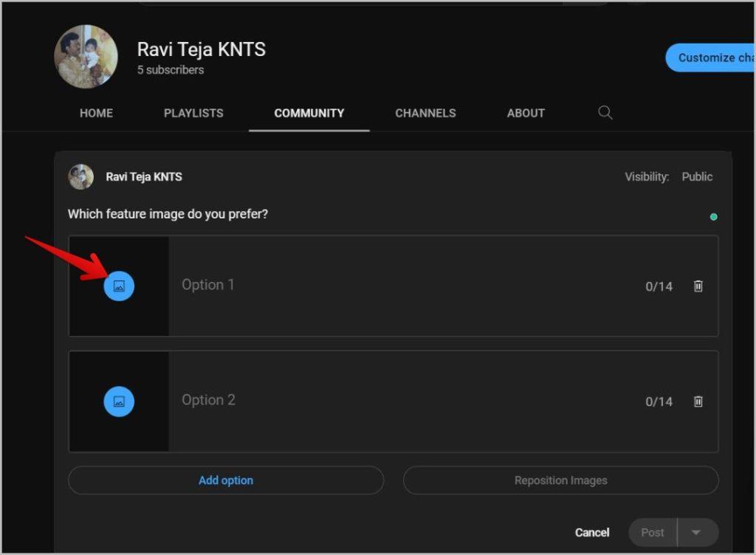Upload image for Option 2
This screenshot has width=756, height=555.
(x=119, y=401)
